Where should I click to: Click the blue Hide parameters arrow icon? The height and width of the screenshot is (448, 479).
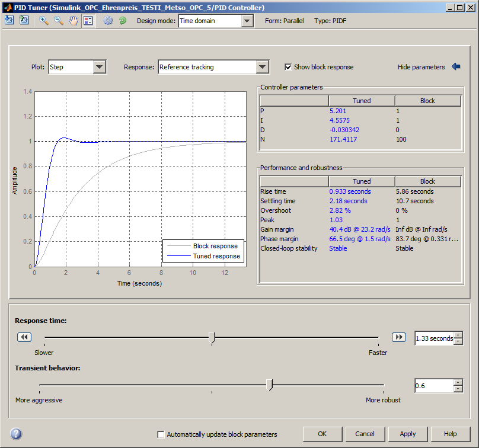(456, 66)
